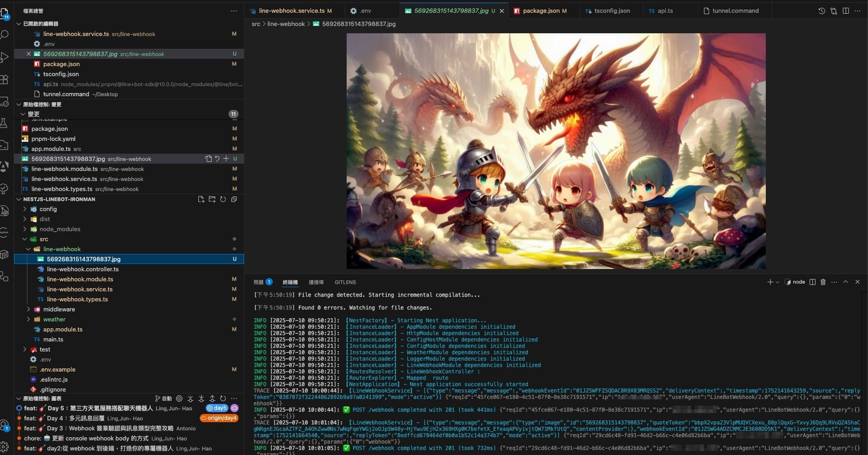Kill the terminal with trash icon
Image resolution: width=868 pixels, height=455 pixels.
tap(823, 282)
